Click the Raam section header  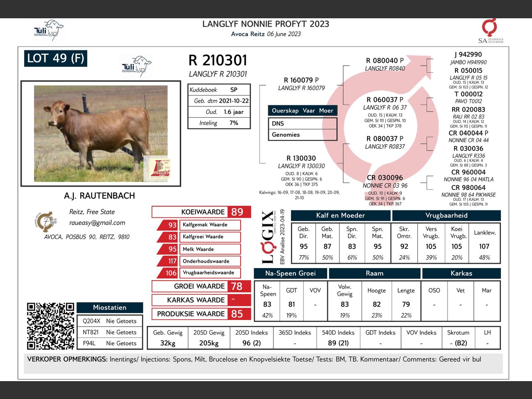pos(374,273)
